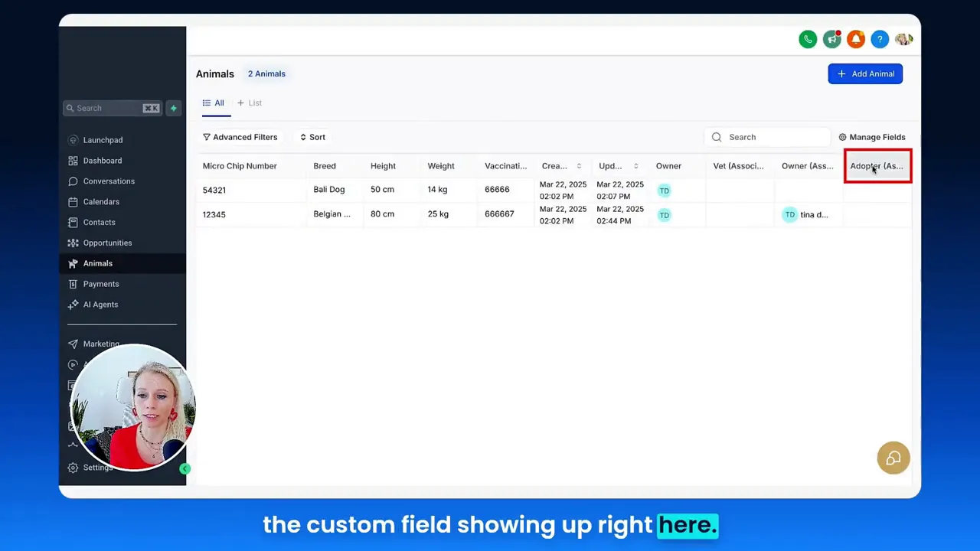Viewport: 980px width, 551px height.
Task: Go to Conversations in the sidebar
Action: point(109,181)
